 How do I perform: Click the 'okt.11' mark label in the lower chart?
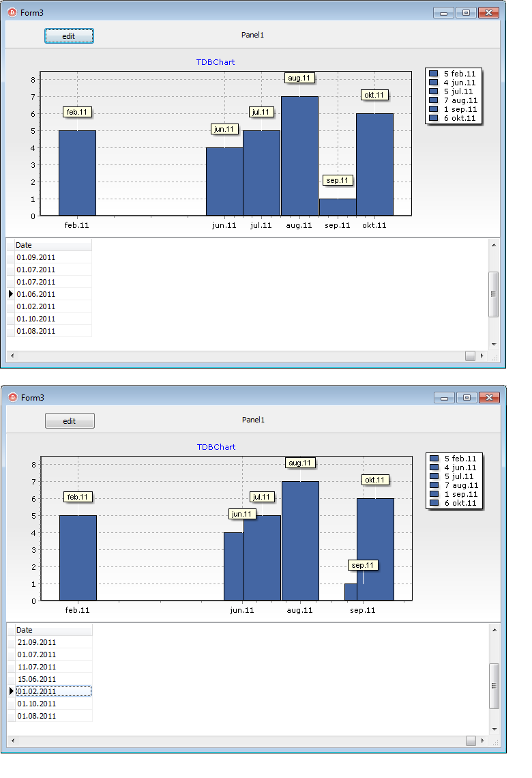point(375,480)
